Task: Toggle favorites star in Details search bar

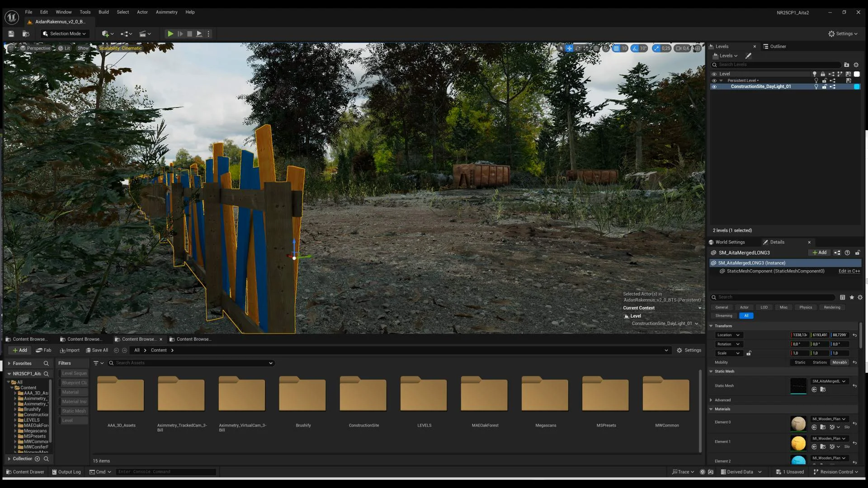Action: (852, 297)
